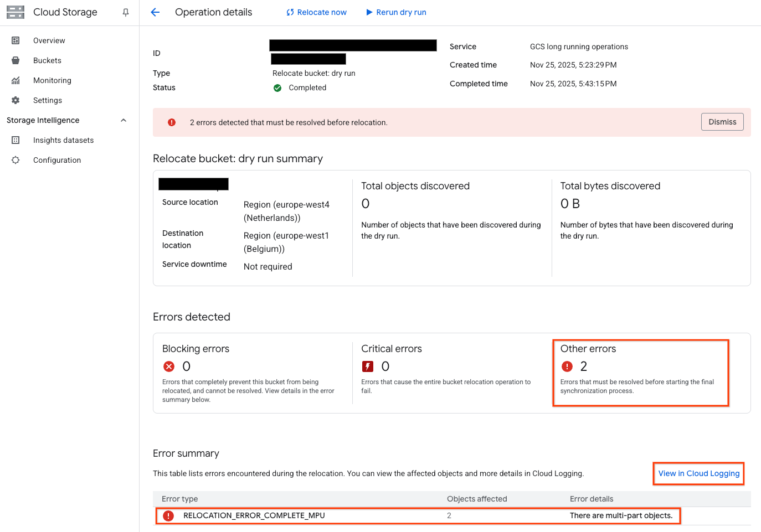Click the Configuration icon under Storage Intelligence

(16, 160)
